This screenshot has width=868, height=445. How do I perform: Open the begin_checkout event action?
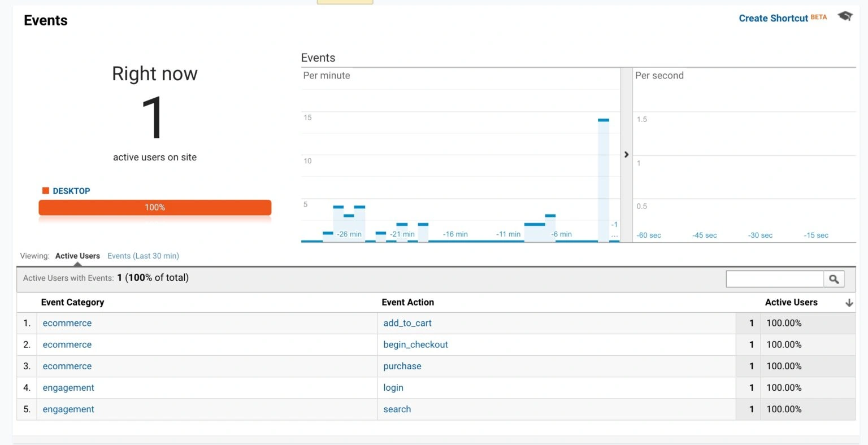(415, 344)
